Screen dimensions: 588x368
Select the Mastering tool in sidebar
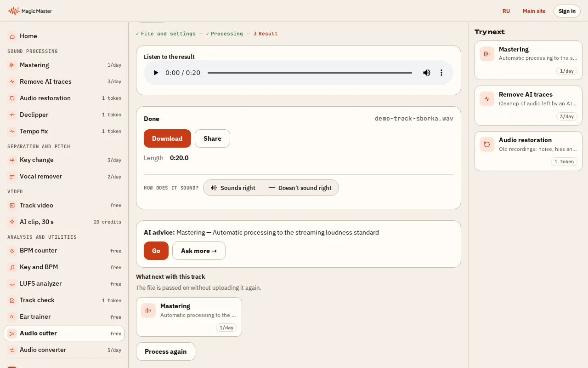(x=64, y=65)
